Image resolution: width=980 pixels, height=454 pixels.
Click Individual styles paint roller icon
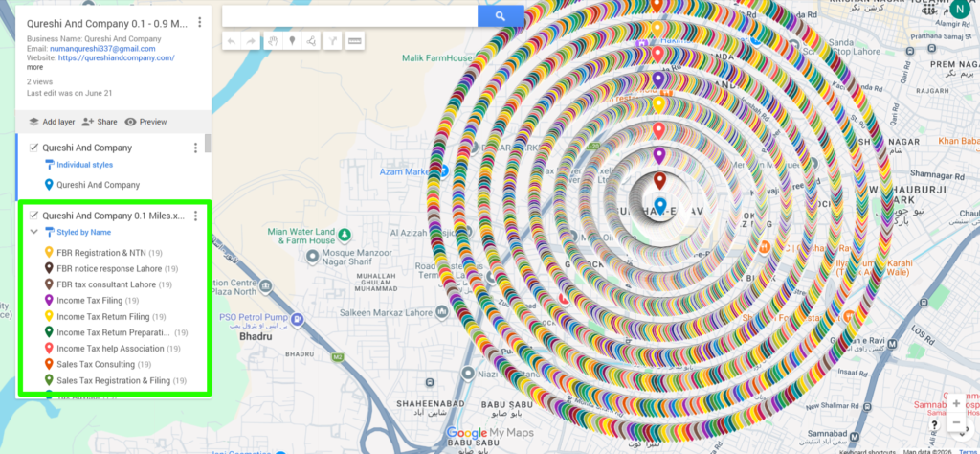coord(50,165)
